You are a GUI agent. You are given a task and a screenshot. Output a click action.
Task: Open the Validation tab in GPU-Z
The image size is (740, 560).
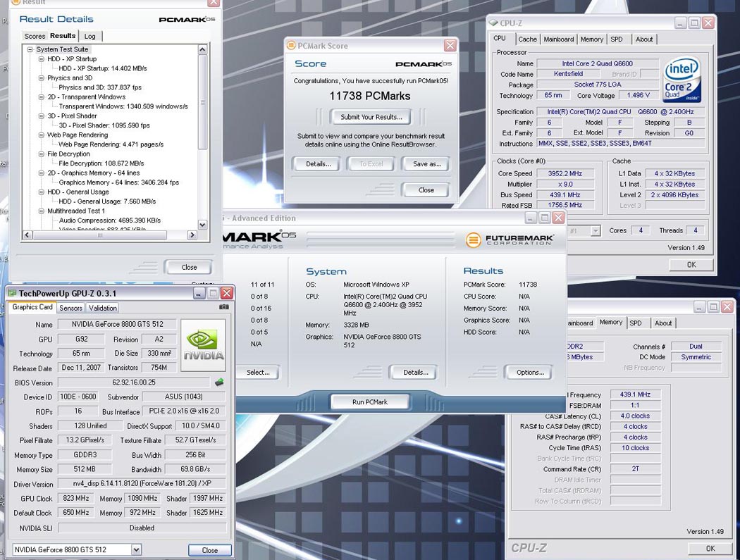(x=102, y=308)
